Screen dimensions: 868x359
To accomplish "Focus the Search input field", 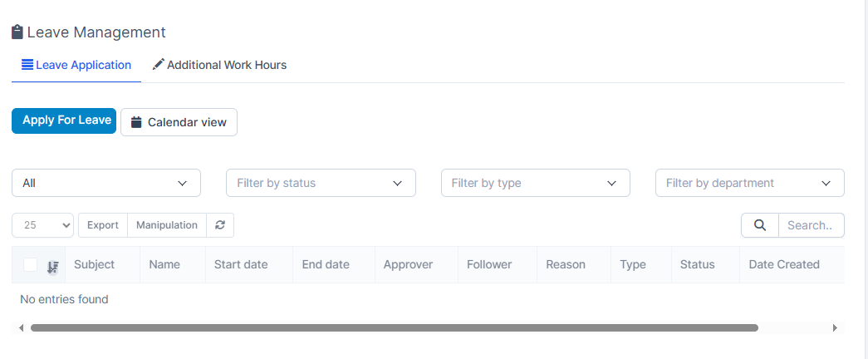I will click(x=811, y=225).
